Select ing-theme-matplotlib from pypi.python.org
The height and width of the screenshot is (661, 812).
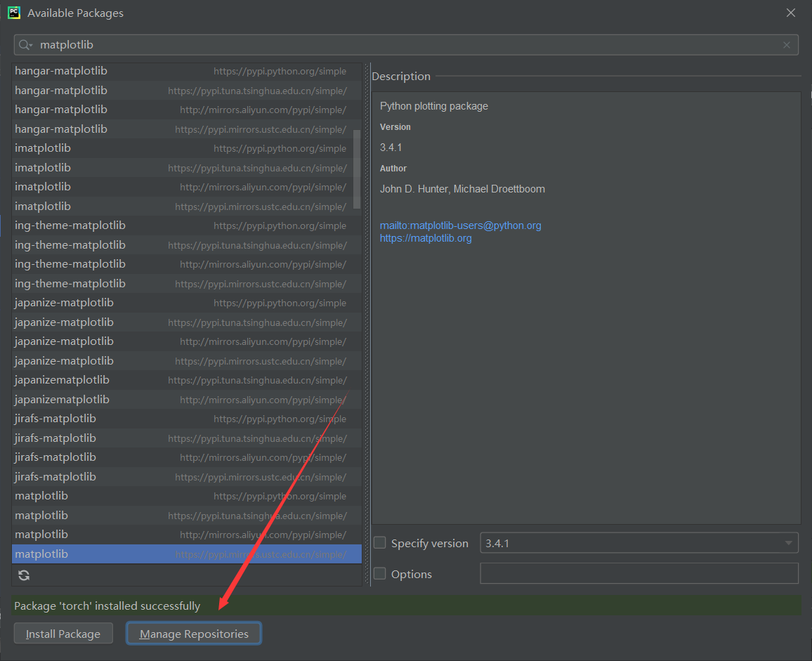(x=186, y=225)
